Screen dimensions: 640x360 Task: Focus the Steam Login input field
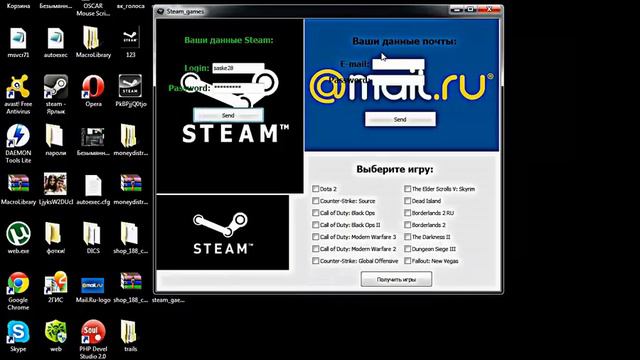[238, 68]
